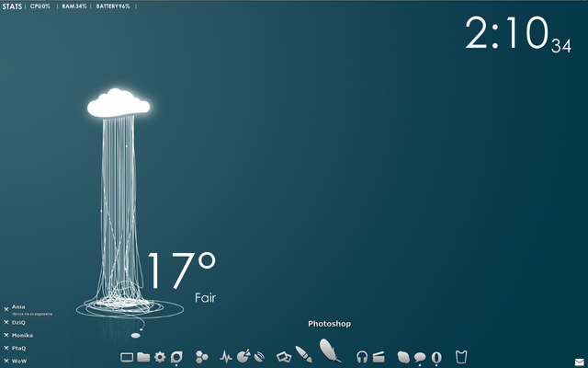Click the paintbrush icon in the dock
Image resolution: width=588 pixels, height=368 pixels.
pyautogui.click(x=303, y=354)
